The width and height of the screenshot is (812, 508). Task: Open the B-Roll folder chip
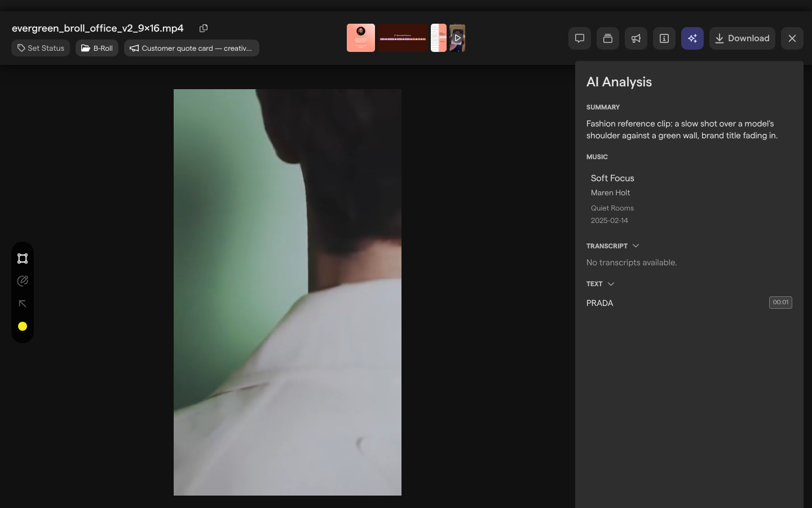[x=97, y=48]
